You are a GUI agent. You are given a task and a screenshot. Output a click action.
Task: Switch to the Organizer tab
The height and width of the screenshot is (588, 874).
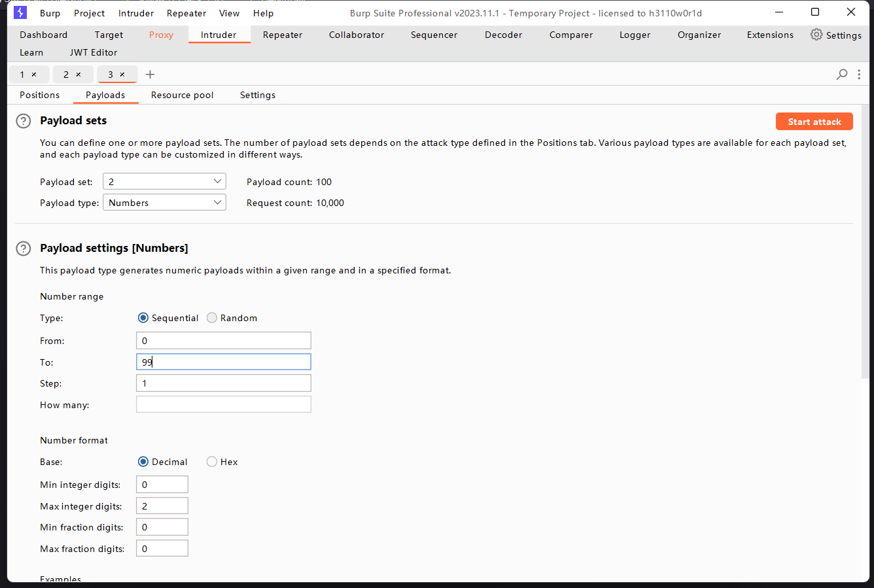(x=699, y=35)
